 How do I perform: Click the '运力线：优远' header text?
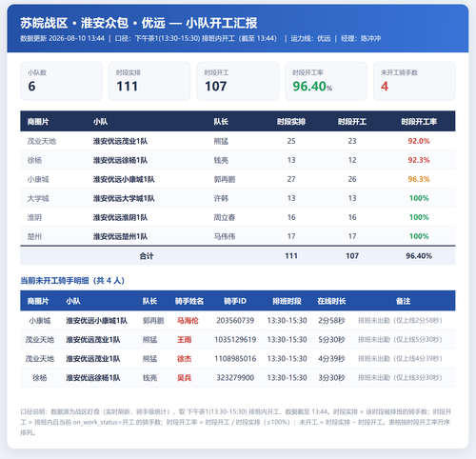pos(310,38)
